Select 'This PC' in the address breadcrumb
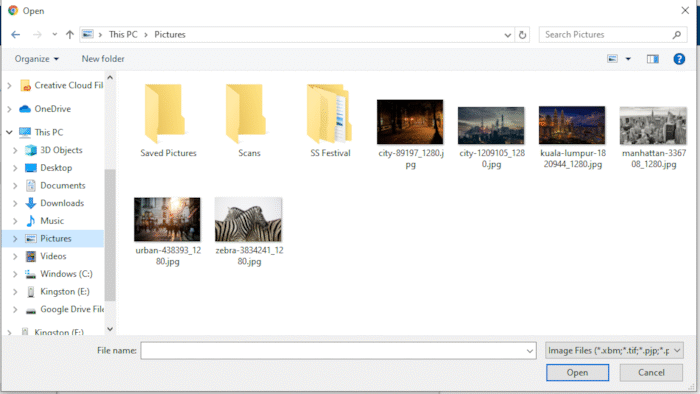 pos(123,34)
